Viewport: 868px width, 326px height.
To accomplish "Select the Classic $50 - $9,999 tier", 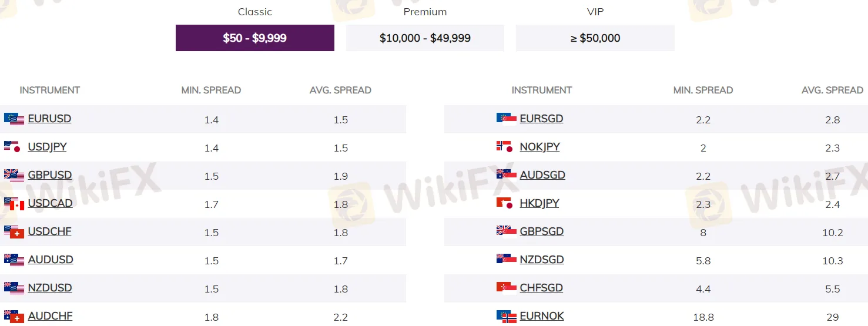I will [x=255, y=38].
